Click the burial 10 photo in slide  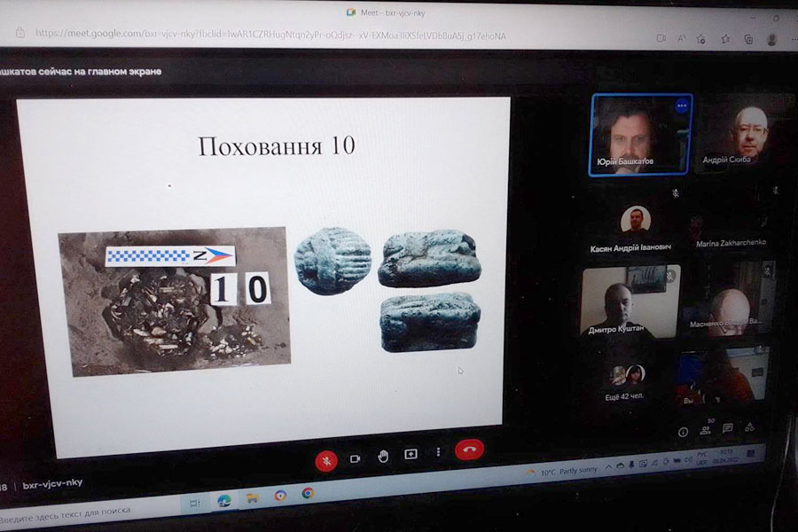click(175, 301)
